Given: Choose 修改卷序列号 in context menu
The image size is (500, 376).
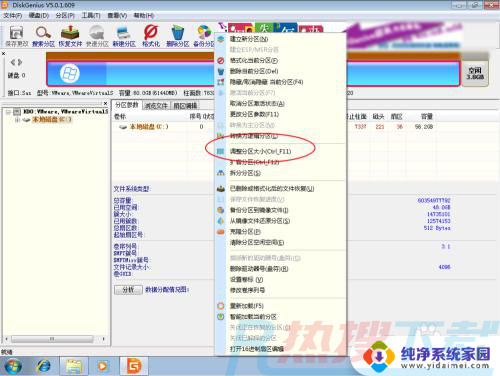Looking at the screenshot, I should coord(247,290).
